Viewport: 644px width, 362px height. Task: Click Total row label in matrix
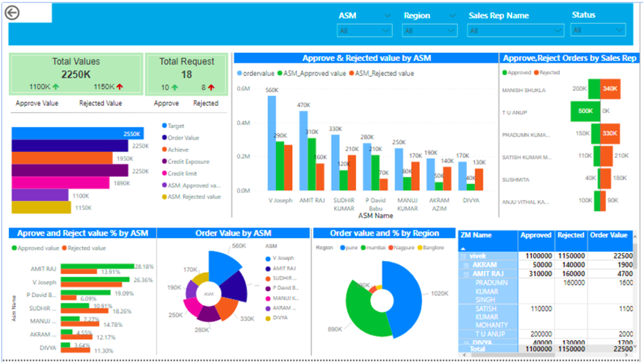tap(477, 348)
